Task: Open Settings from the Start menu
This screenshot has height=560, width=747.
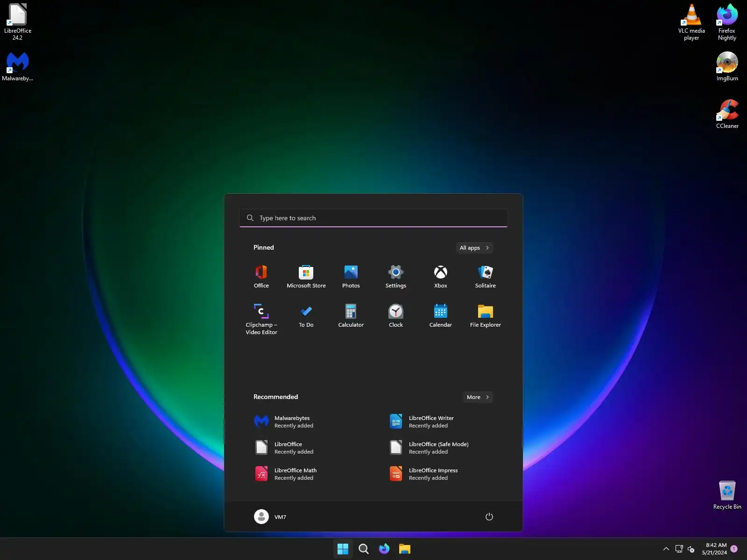Action: [x=396, y=276]
